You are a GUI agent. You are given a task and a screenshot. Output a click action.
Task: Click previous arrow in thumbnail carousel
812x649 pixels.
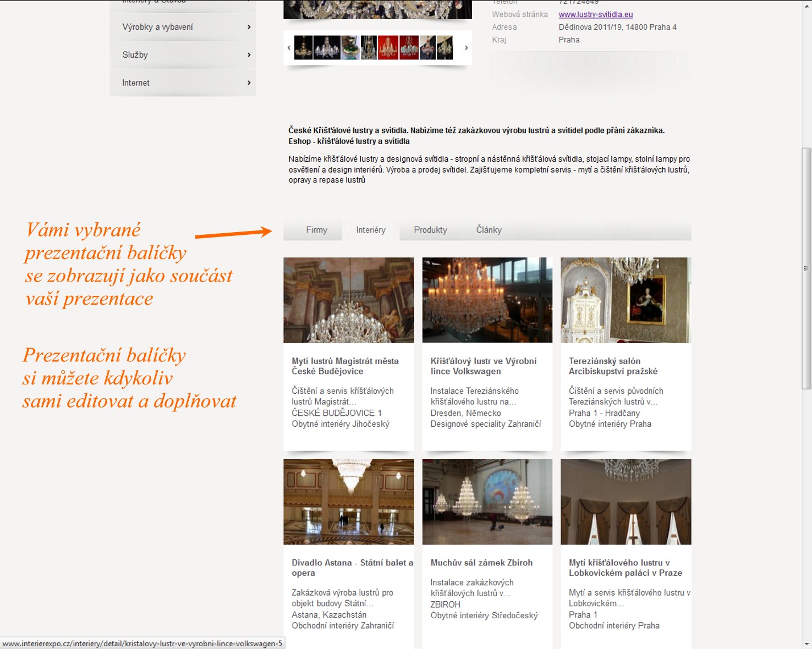(289, 48)
